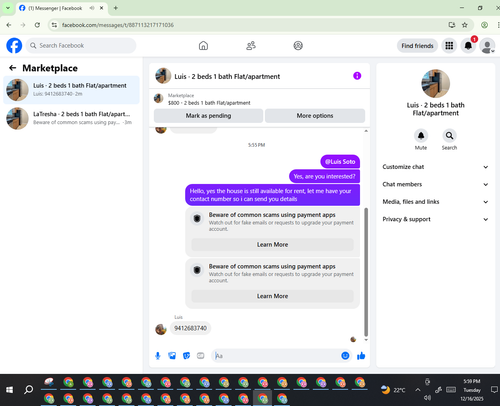
Task: Open the purple conversation information icon
Action: click(357, 76)
